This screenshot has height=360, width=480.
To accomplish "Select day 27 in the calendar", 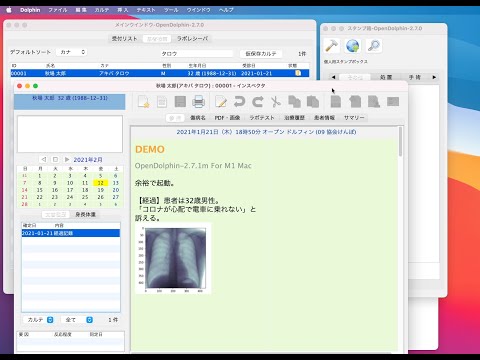I will pyautogui.click(x=116, y=197).
